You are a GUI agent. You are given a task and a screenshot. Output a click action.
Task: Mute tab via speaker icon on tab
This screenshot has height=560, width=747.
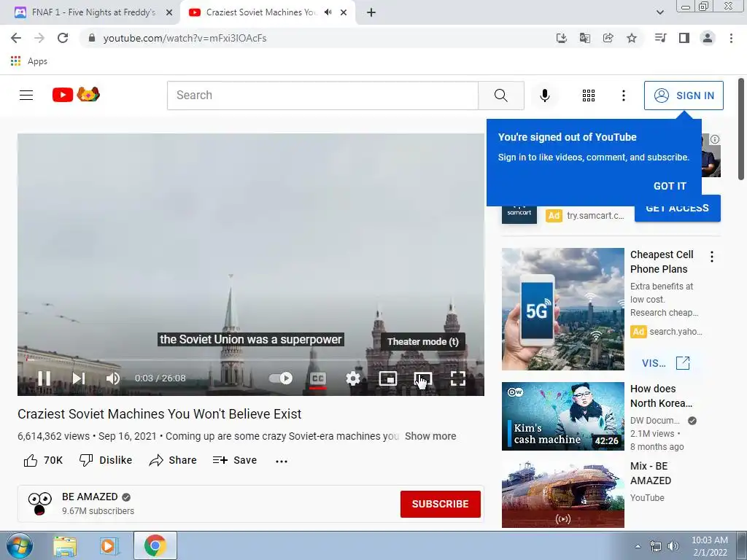point(328,12)
